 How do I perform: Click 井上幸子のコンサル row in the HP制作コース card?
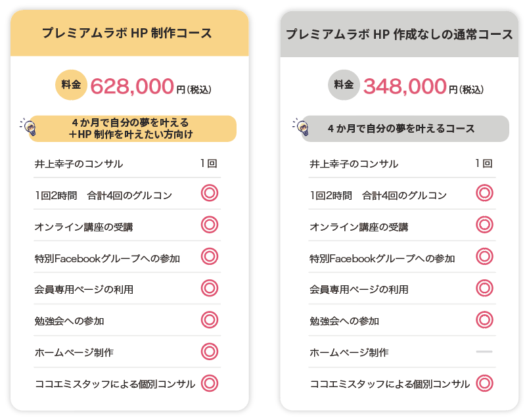[127, 164]
